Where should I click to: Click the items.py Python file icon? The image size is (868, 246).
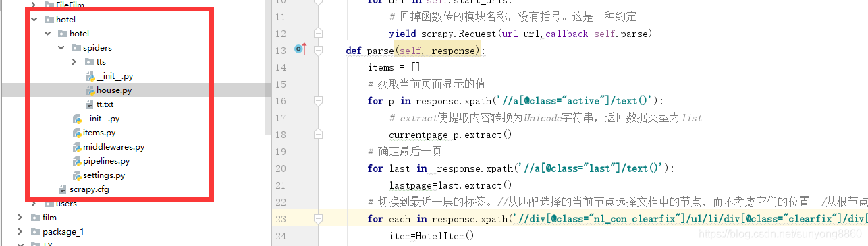tap(76, 133)
